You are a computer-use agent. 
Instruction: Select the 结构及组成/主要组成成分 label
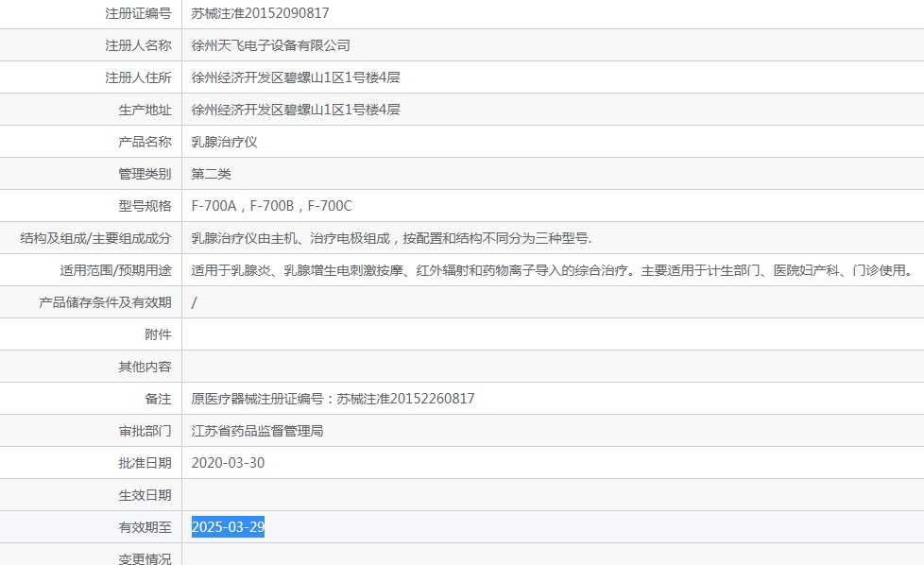coord(95,238)
